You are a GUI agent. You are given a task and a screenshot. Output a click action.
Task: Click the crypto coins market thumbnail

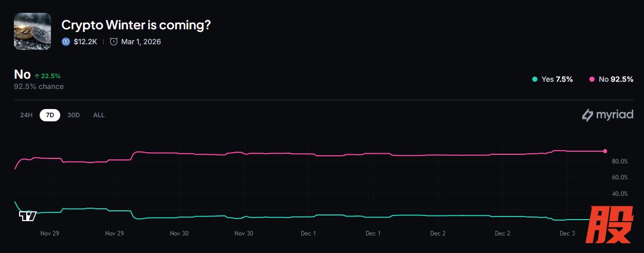pyautogui.click(x=32, y=31)
